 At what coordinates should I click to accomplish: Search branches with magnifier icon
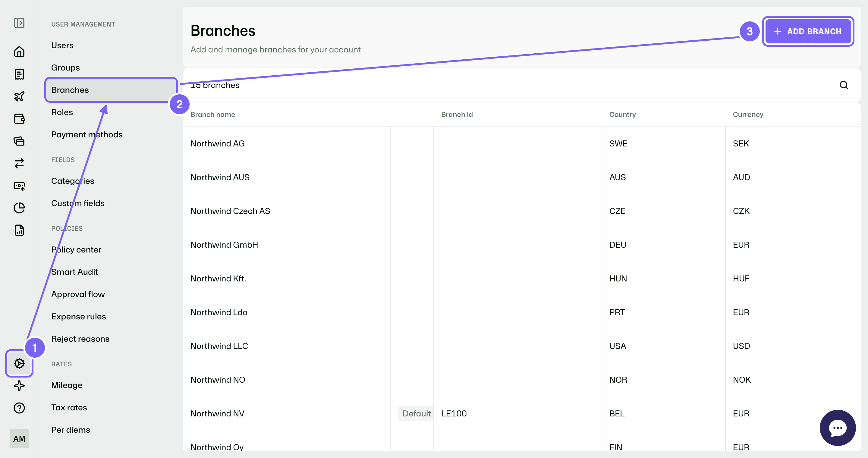844,85
